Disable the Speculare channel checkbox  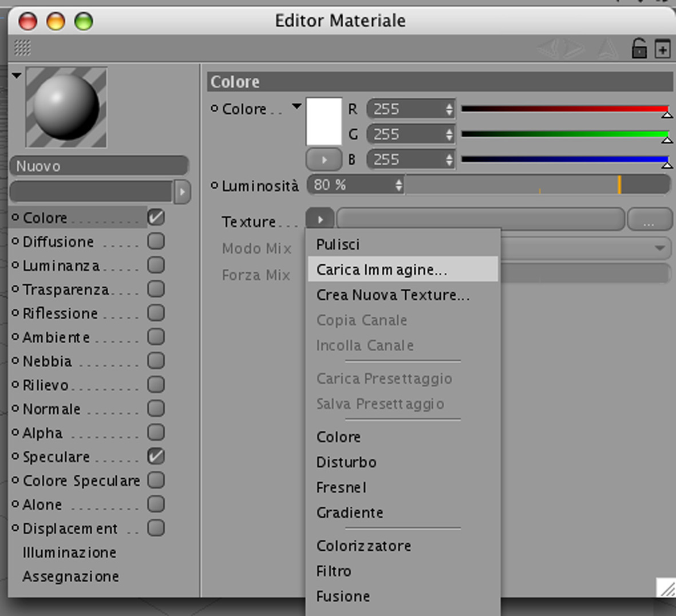156,456
